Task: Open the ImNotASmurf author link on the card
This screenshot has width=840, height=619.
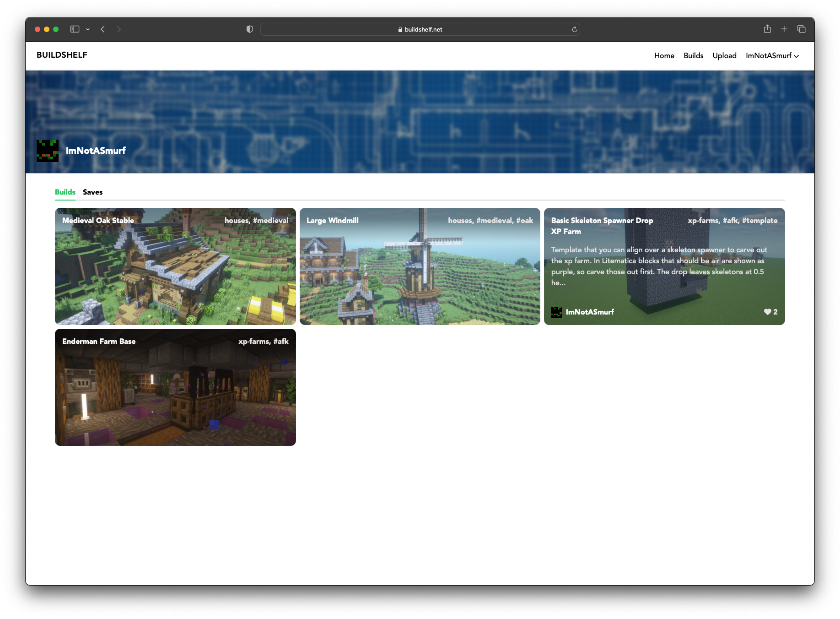Action: 590,312
